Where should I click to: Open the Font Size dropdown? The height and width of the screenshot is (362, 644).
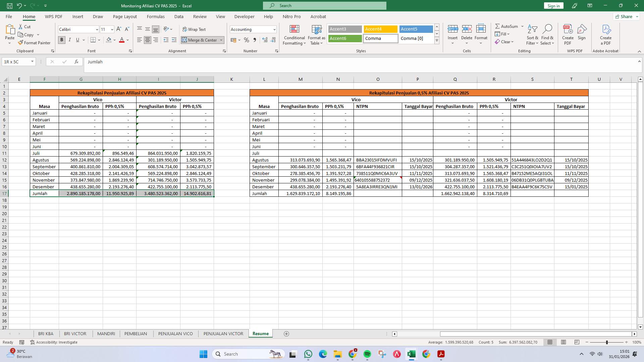coord(112,29)
